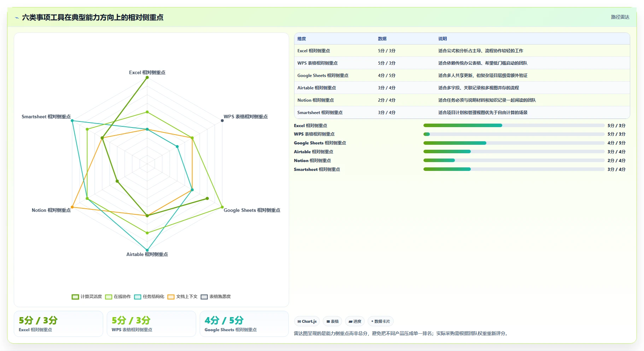Toggle the 计算灵活度 legend swatch
Screen dimensions: 644x351
pos(75,297)
